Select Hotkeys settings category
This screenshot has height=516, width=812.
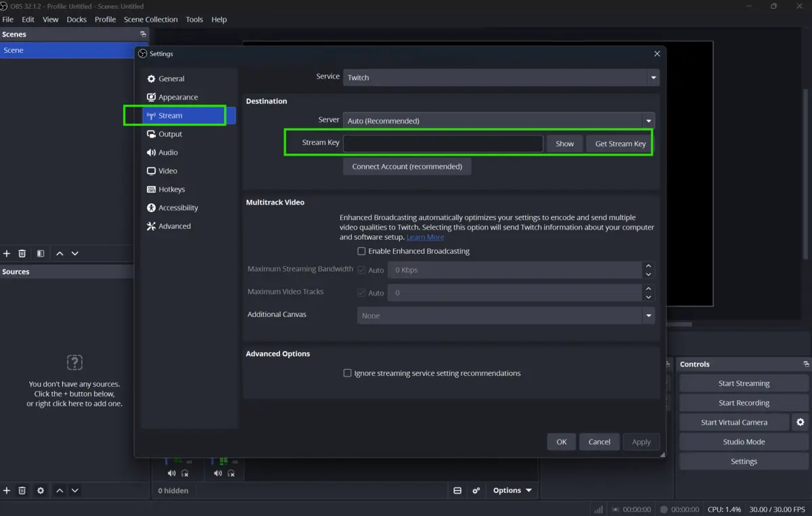[x=189, y=189]
